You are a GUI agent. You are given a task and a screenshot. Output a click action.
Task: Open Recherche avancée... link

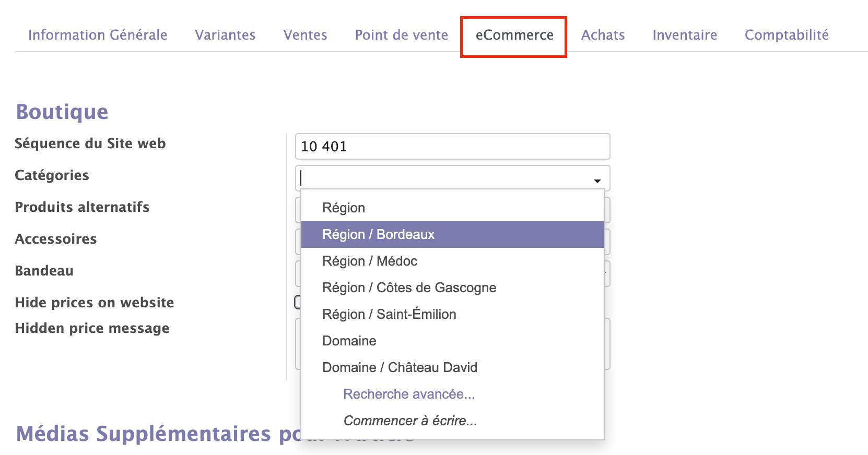[x=408, y=394]
